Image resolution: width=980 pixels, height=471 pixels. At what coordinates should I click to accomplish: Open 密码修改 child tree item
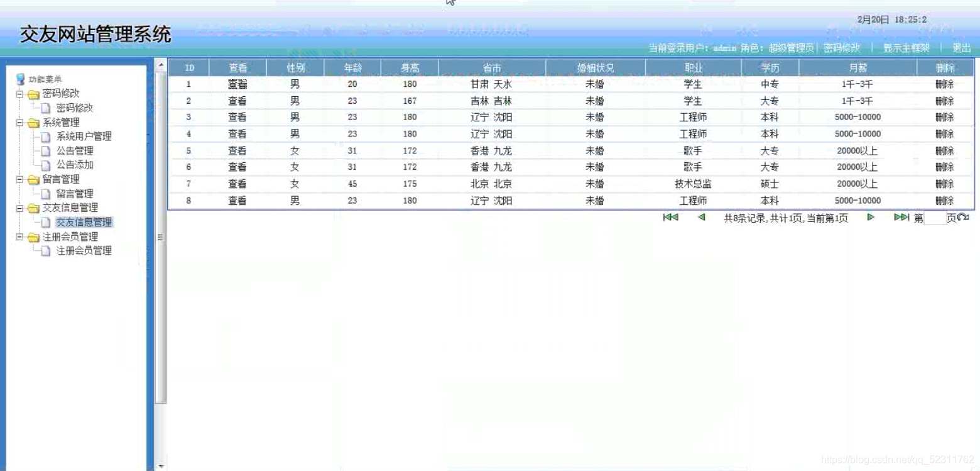click(75, 108)
